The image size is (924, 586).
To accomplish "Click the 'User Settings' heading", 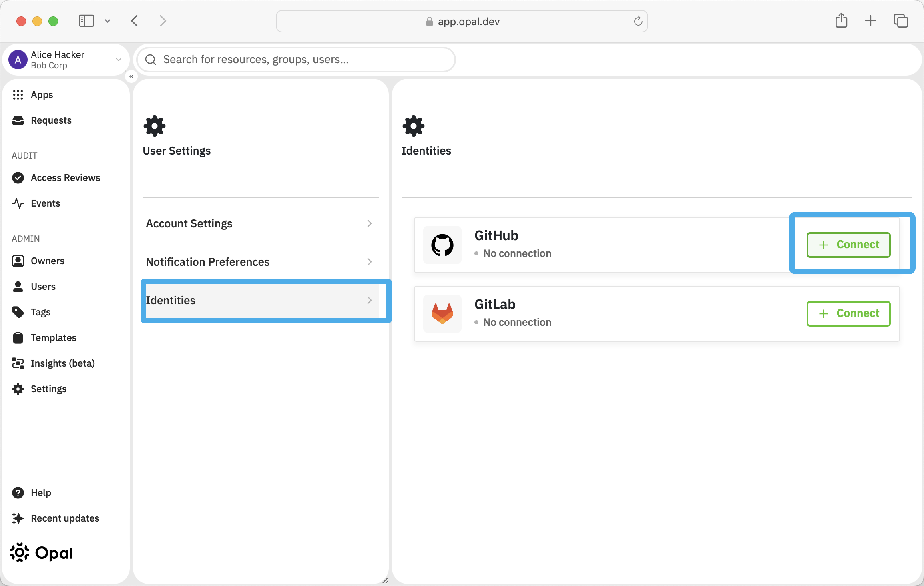I will pos(177,151).
